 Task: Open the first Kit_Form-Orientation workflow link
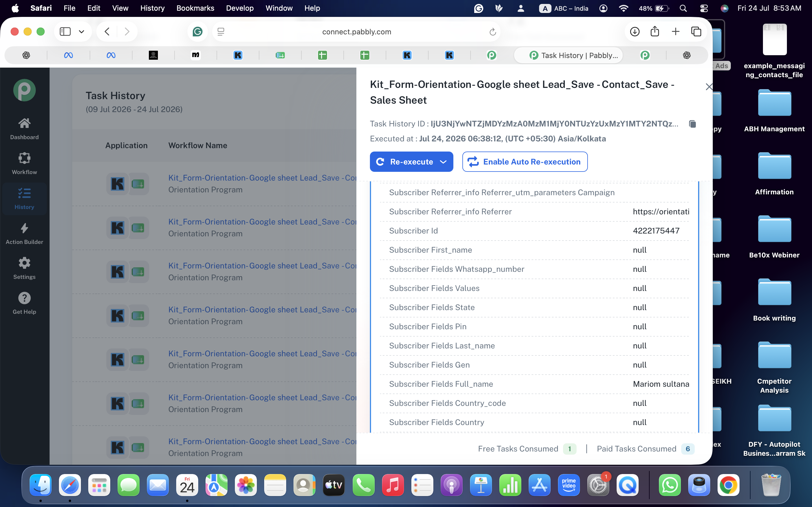262,178
